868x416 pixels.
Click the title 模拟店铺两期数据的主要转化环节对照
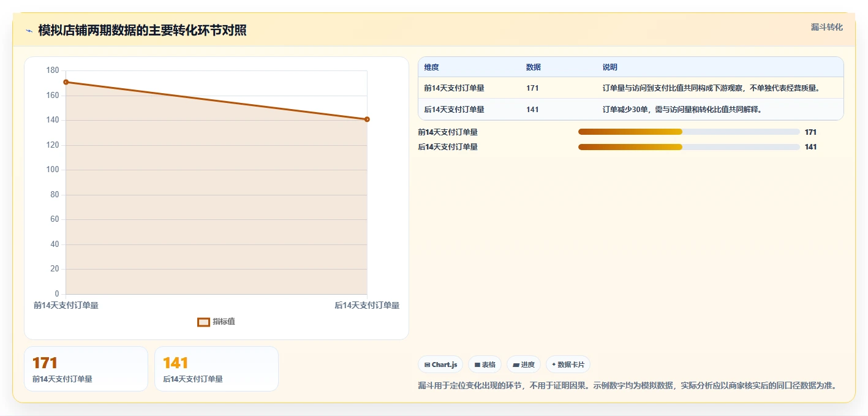coord(142,31)
